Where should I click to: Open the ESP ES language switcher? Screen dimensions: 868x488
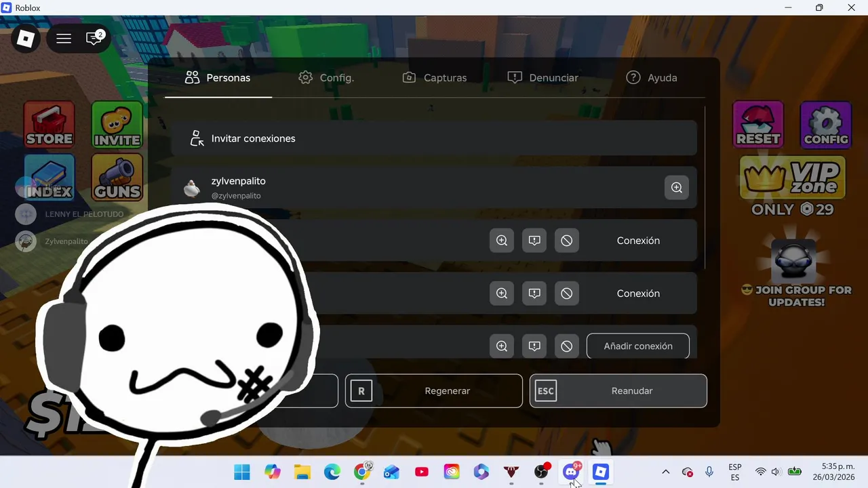tap(735, 472)
